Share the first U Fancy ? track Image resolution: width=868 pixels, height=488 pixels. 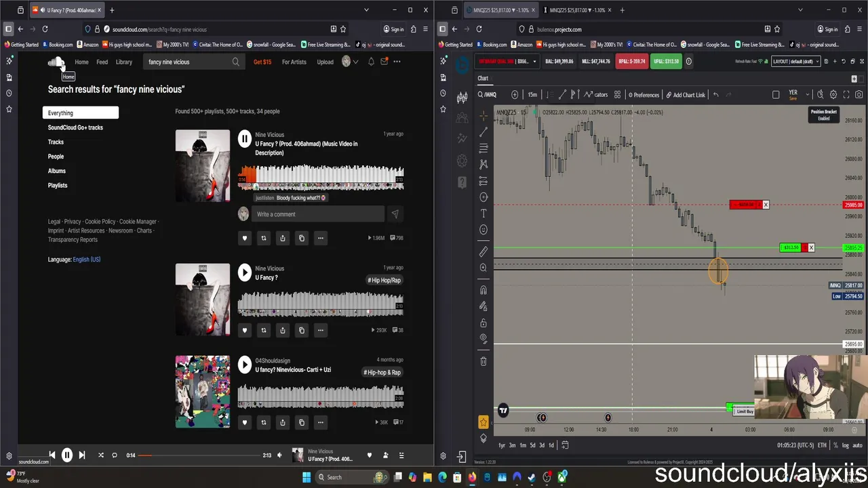tap(283, 238)
